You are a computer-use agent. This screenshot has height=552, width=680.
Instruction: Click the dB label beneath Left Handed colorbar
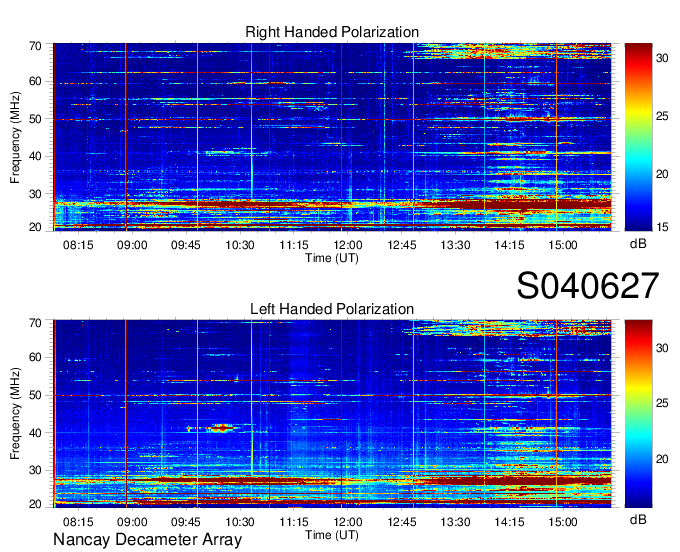[638, 519]
